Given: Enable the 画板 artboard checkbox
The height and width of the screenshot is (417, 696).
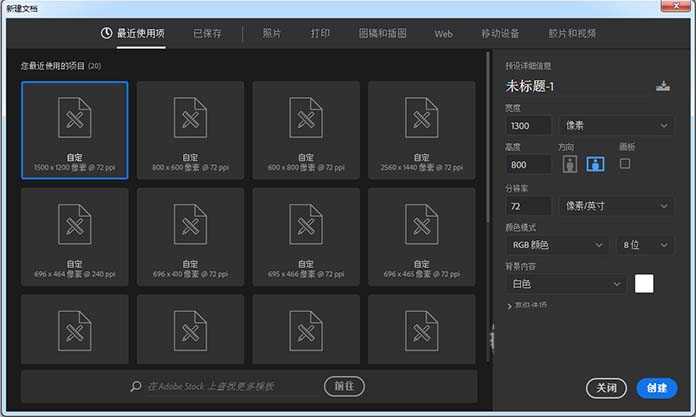Looking at the screenshot, I should click(x=625, y=163).
